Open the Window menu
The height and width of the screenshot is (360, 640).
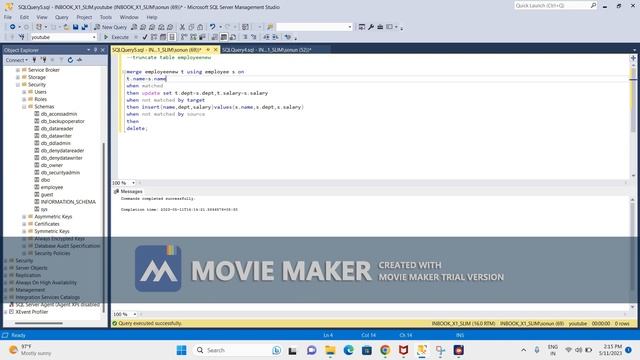pos(129,17)
